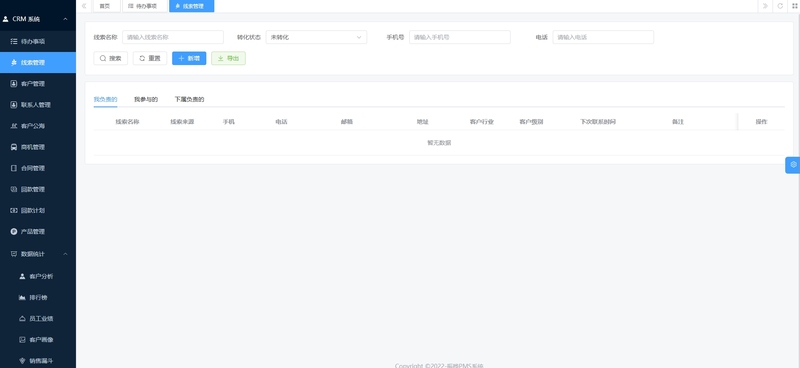The width and height of the screenshot is (800, 368).
Task: Click the green 导出 button
Action: (228, 58)
